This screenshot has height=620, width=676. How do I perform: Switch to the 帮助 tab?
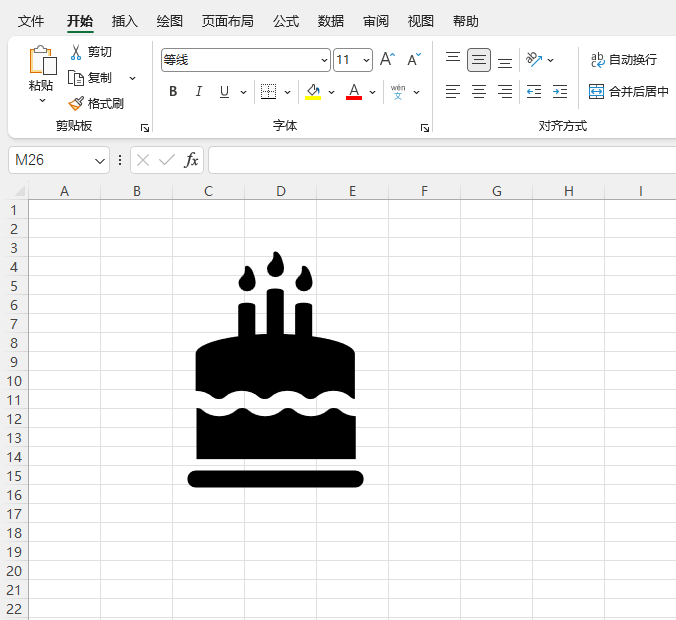466,21
